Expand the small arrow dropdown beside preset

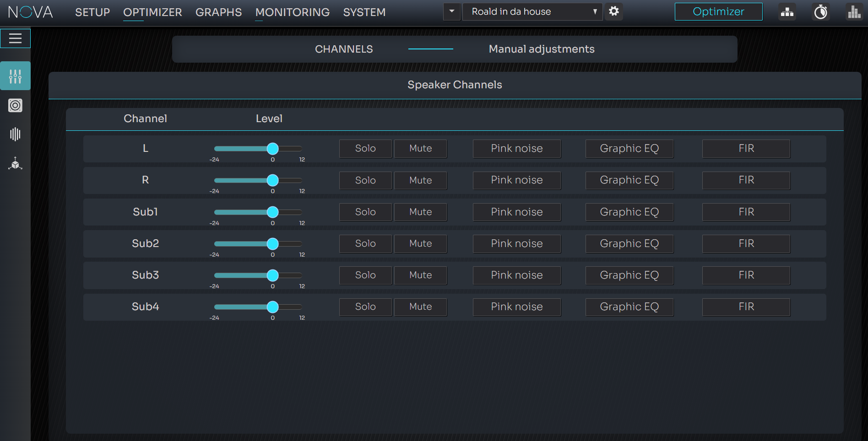click(x=452, y=11)
